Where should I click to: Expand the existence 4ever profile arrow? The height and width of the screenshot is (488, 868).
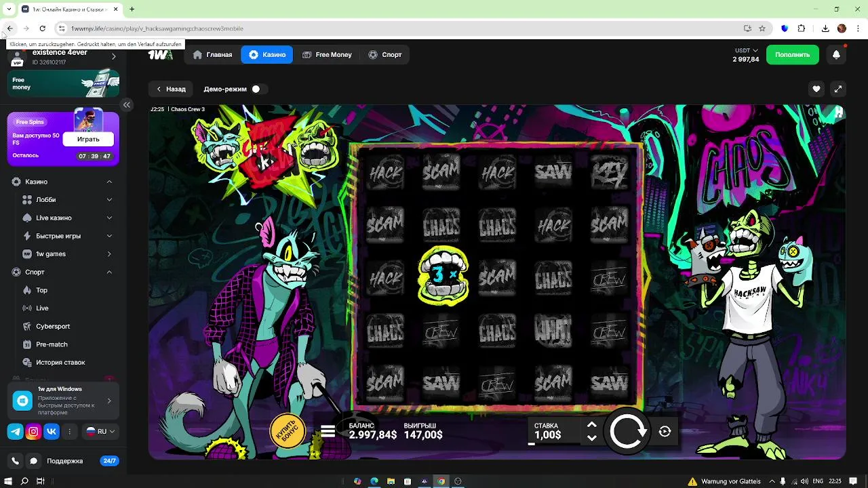[x=113, y=56]
